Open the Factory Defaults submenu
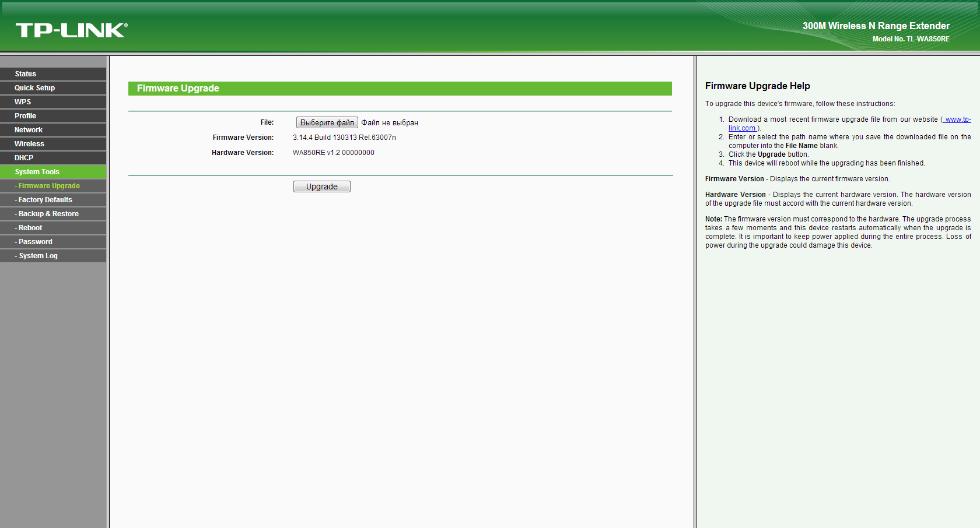Screen dimensions: 980x528 (53, 200)
